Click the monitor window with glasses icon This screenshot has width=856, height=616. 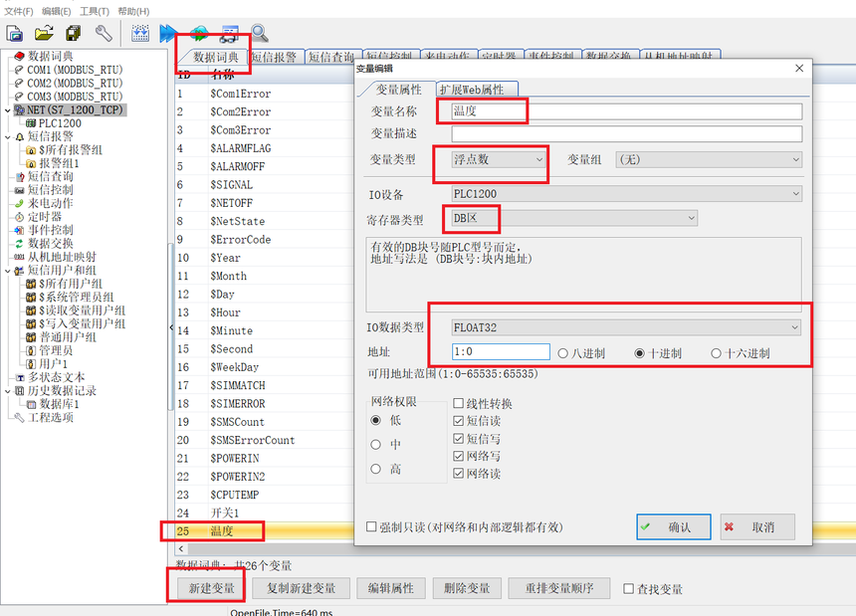pyautogui.click(x=229, y=33)
